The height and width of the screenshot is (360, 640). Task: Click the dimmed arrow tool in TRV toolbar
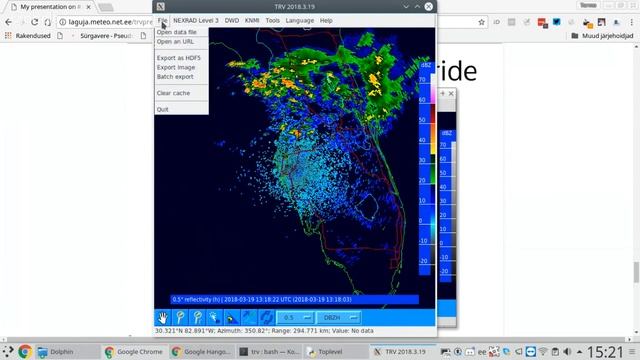[249, 318]
